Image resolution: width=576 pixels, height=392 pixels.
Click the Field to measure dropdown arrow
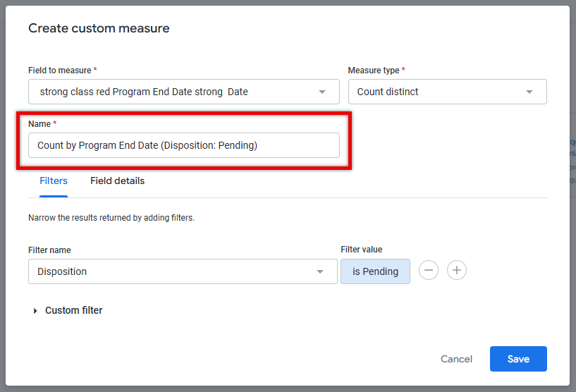point(322,92)
